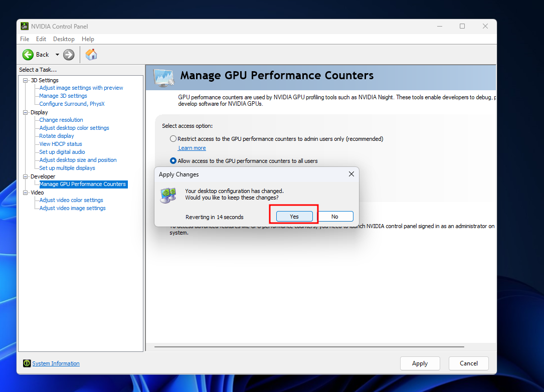
Task: Click the horizontal scrollbar at the bottom
Action: [x=311, y=346]
